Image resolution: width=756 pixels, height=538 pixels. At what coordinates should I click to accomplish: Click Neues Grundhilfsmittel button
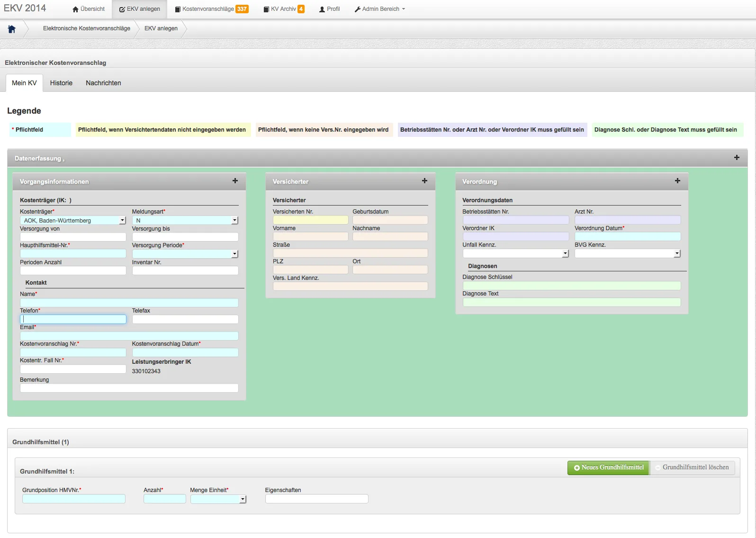coord(609,468)
